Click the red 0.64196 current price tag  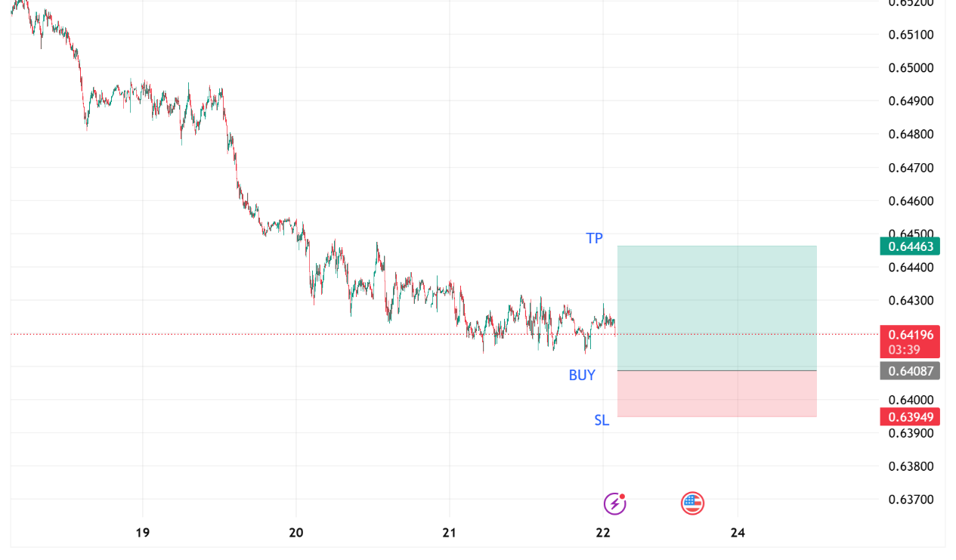click(910, 335)
